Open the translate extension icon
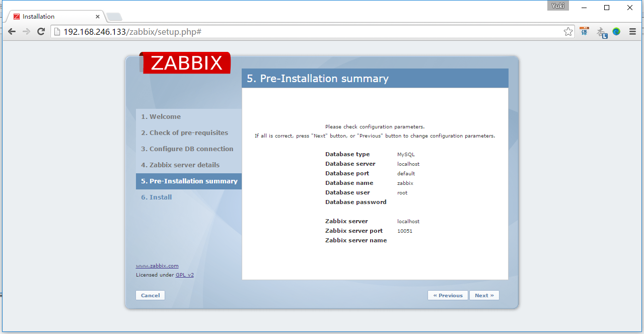644x334 pixels. pos(584,32)
